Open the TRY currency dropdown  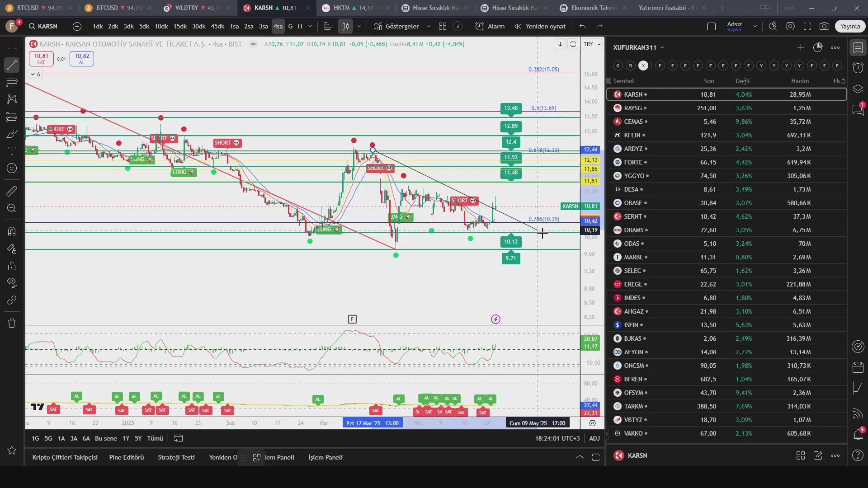[592, 44]
